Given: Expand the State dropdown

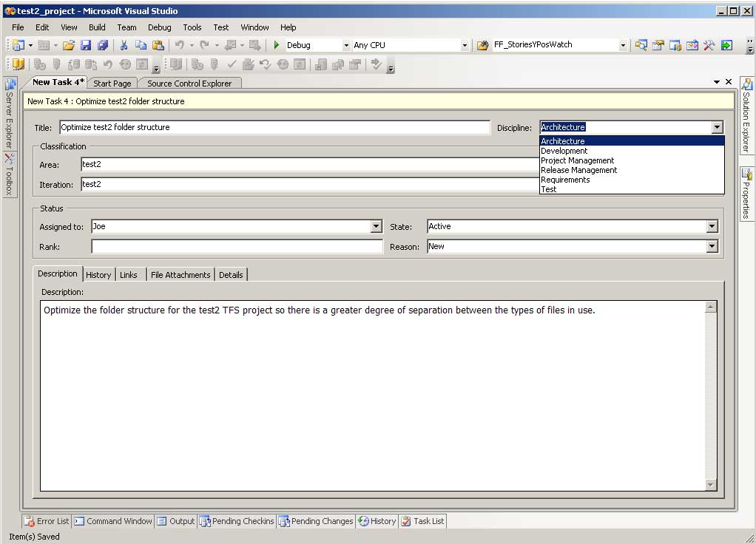Looking at the screenshot, I should (x=712, y=226).
